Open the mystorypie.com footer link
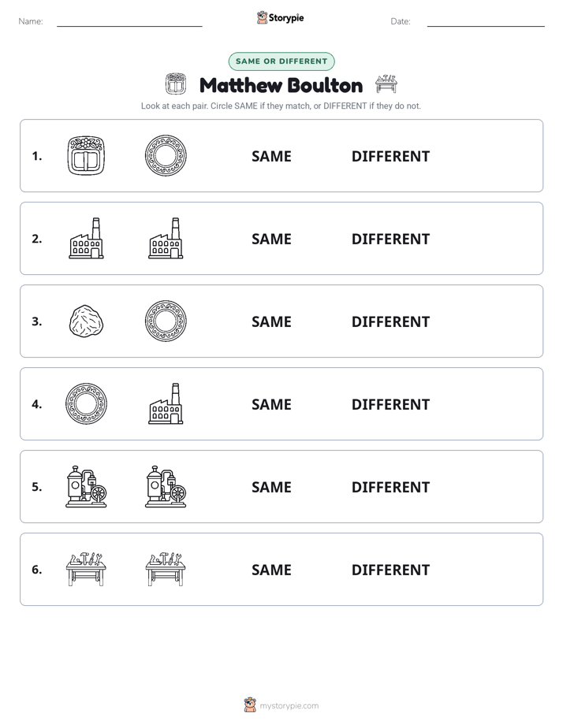 [x=289, y=706]
